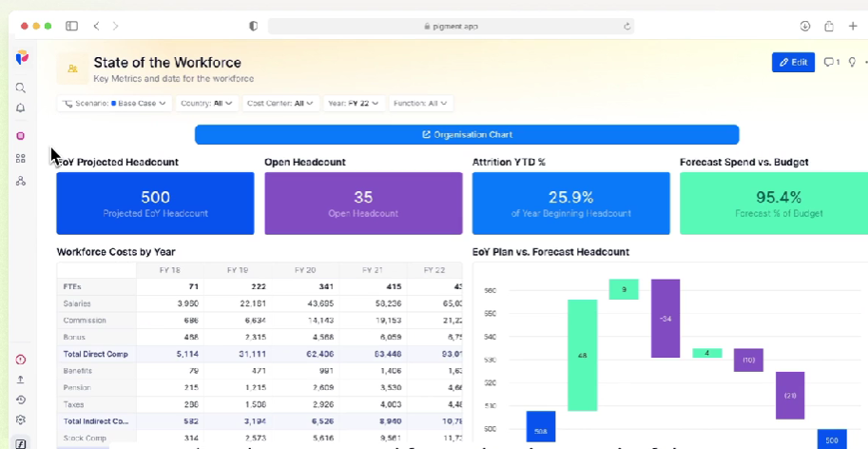This screenshot has height=449, width=868.
Task: Select the Total Indirect Co... row label
Action: tap(96, 421)
